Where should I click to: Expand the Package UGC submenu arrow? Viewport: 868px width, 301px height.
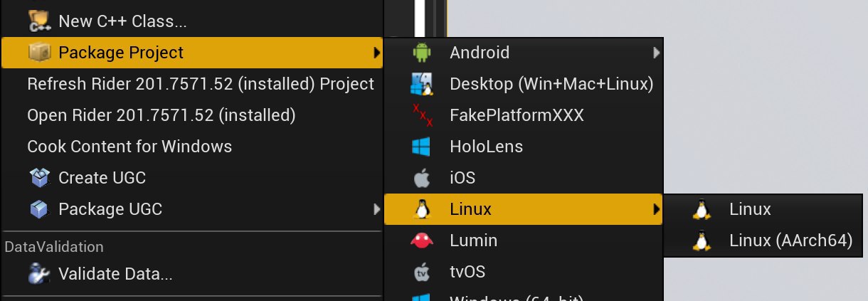[x=376, y=209]
